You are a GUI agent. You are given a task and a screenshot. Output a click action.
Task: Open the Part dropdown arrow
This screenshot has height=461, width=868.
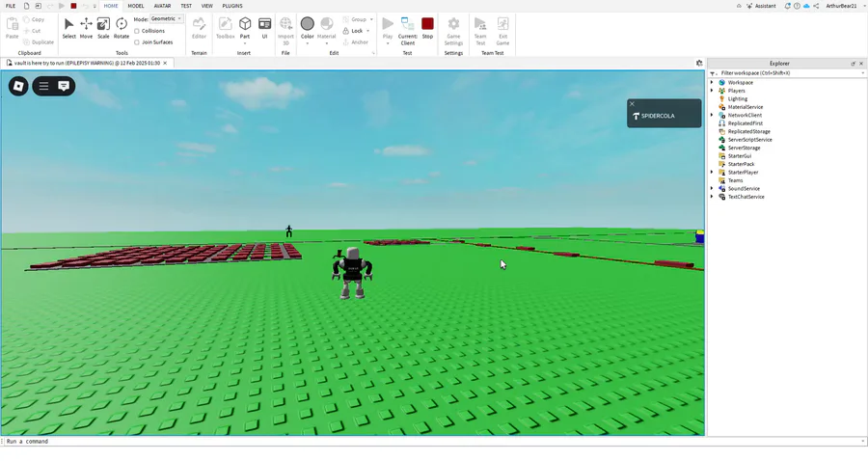[245, 43]
